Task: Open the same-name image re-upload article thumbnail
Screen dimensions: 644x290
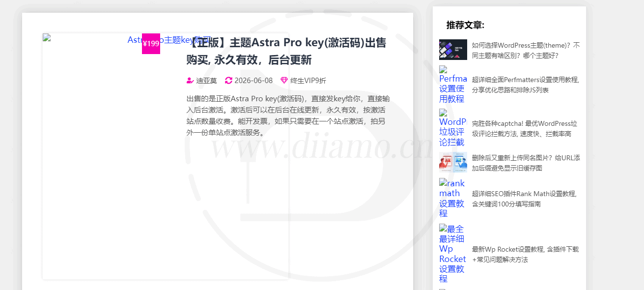Action: [453, 162]
